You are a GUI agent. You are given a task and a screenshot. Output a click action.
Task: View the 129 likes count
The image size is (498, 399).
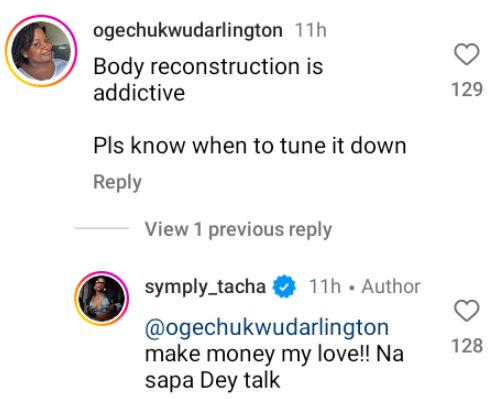click(x=467, y=89)
